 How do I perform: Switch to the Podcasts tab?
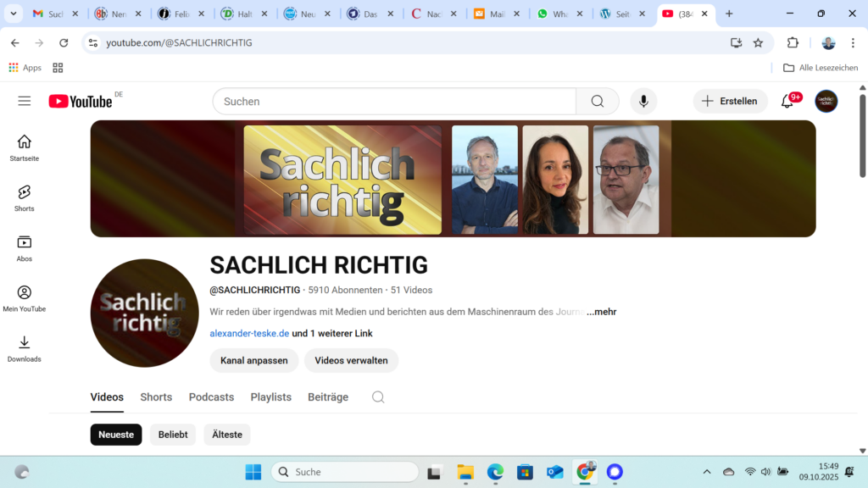pos(211,397)
